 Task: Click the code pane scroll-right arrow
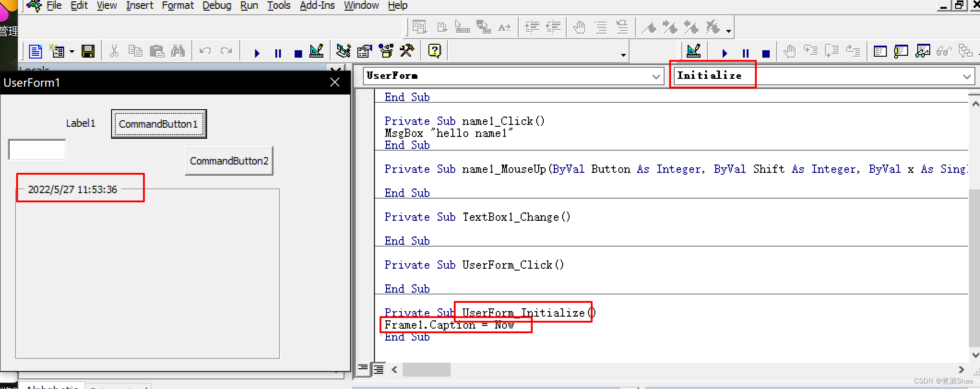click(961, 370)
